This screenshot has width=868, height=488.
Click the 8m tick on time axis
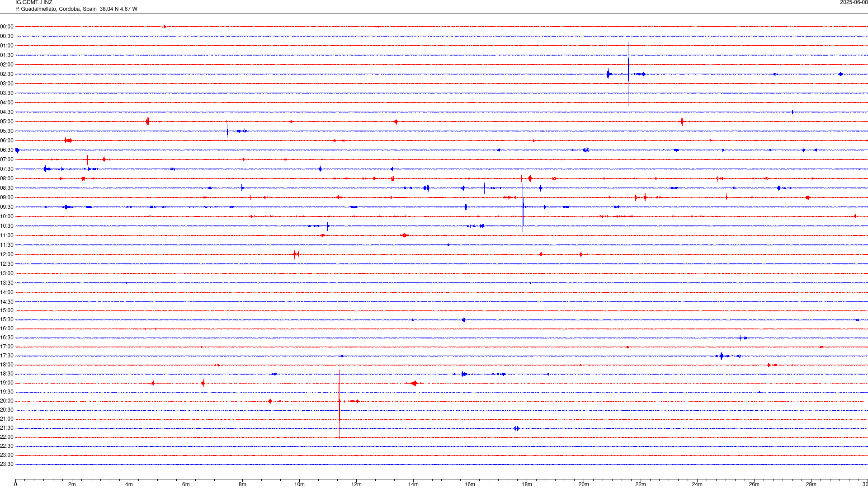click(243, 484)
